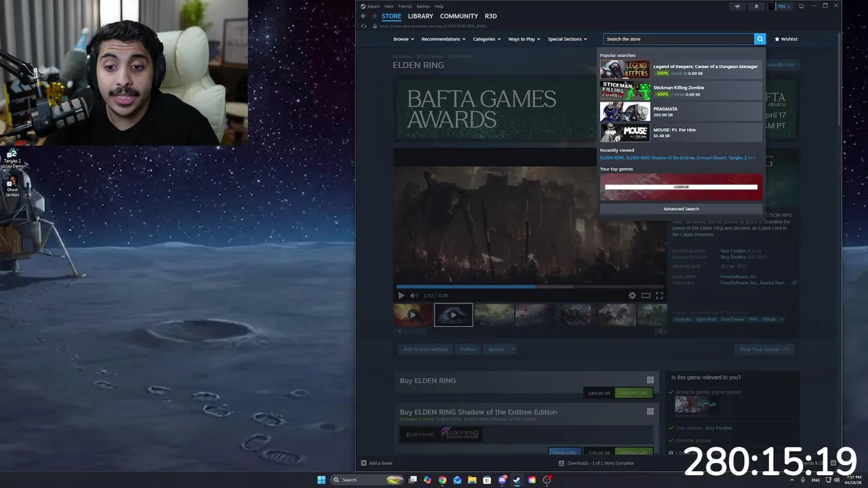Open Steam announcements megaphone icon
Viewport: 868px width, 488px height.
(x=737, y=6)
